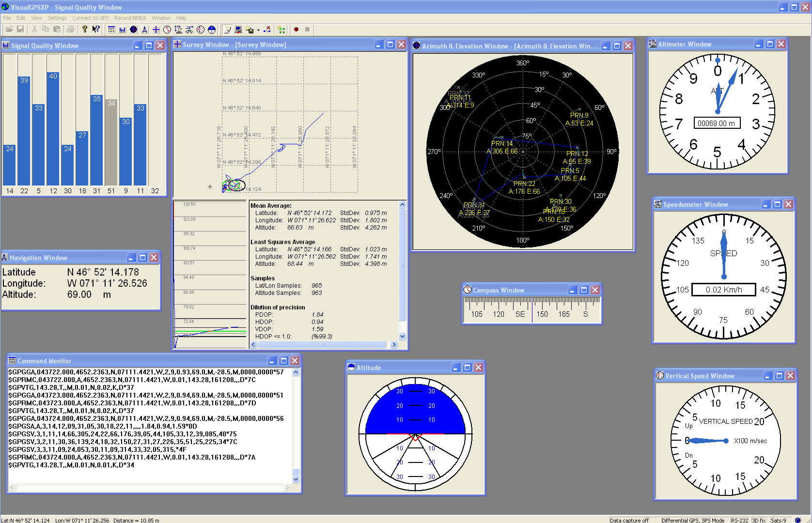Click the 'Sats:9' status bar entry
This screenshot has height=523, width=812.
779,520
